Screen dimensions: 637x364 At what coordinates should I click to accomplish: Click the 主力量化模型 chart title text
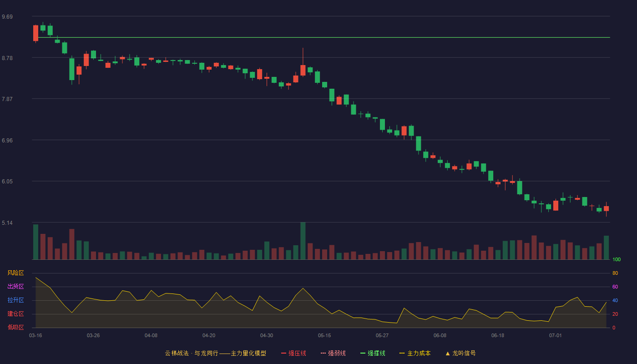pyautogui.click(x=248, y=353)
